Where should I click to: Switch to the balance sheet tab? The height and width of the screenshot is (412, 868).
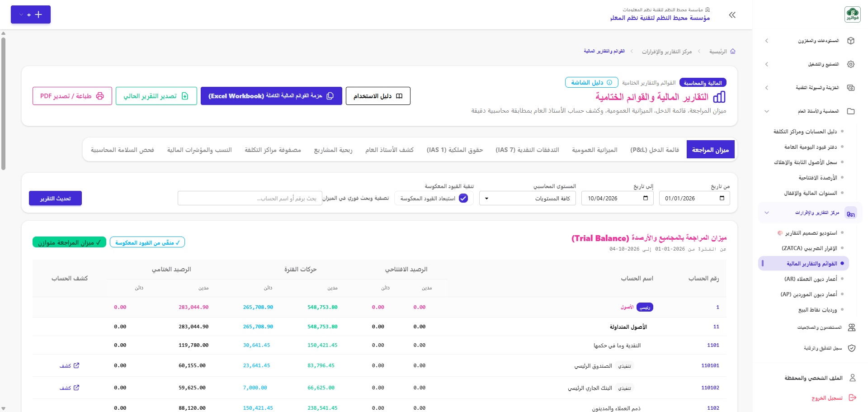pyautogui.click(x=594, y=150)
